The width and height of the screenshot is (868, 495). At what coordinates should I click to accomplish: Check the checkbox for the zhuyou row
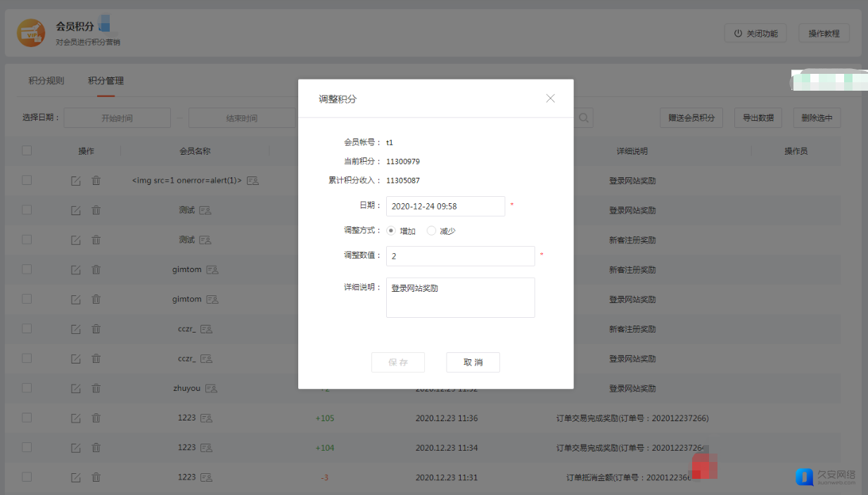tap(27, 388)
